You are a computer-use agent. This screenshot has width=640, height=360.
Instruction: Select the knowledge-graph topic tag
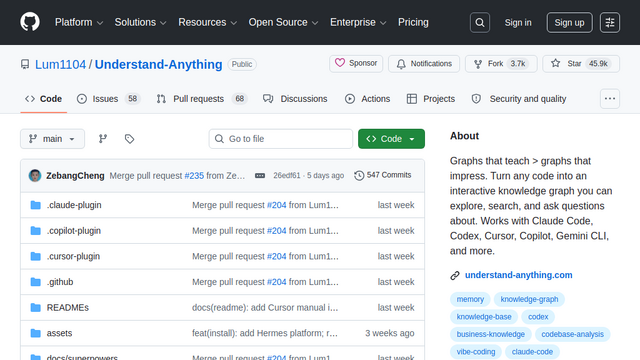[529, 299]
